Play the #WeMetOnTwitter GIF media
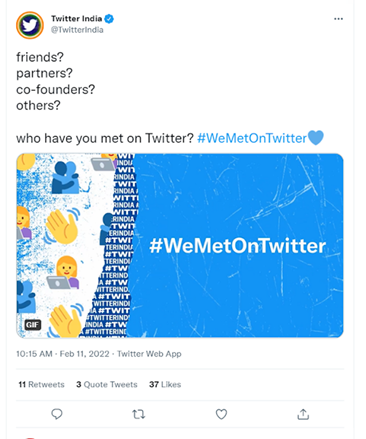The image size is (366, 439). tap(180, 245)
